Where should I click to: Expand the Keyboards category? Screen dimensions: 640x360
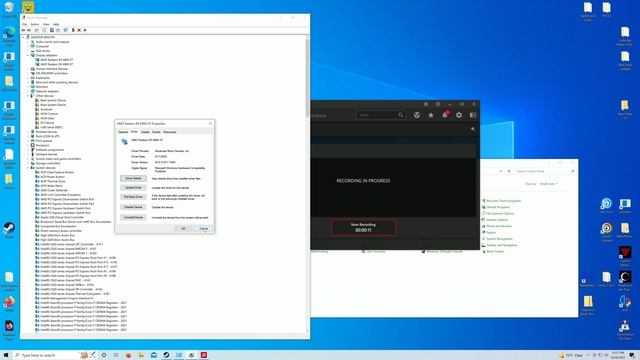pos(28,78)
